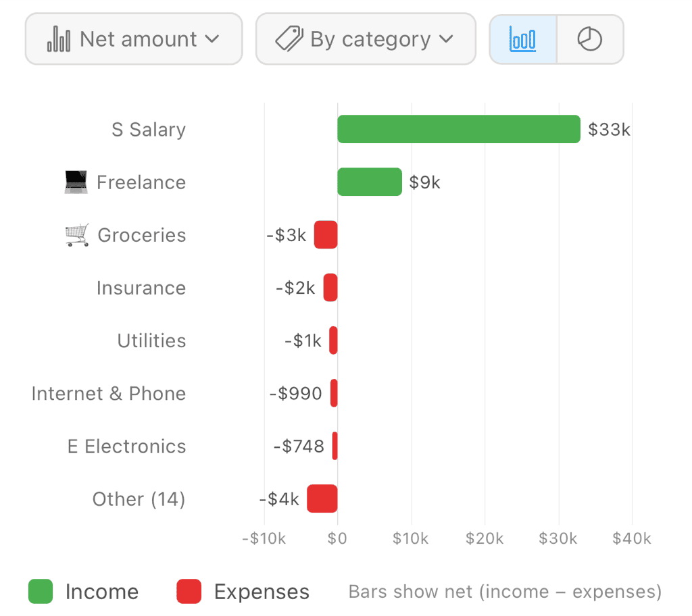The height and width of the screenshot is (616, 692).
Task: Switch to bar chart view
Action: point(523,39)
